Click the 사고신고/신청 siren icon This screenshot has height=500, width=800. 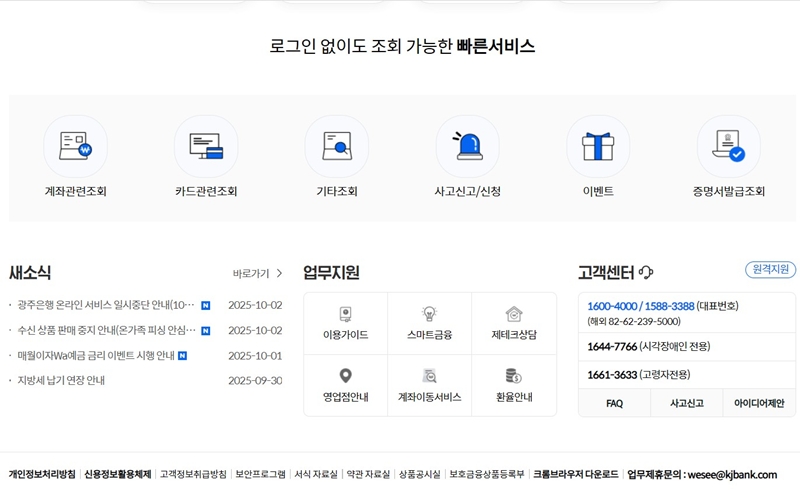[467, 146]
